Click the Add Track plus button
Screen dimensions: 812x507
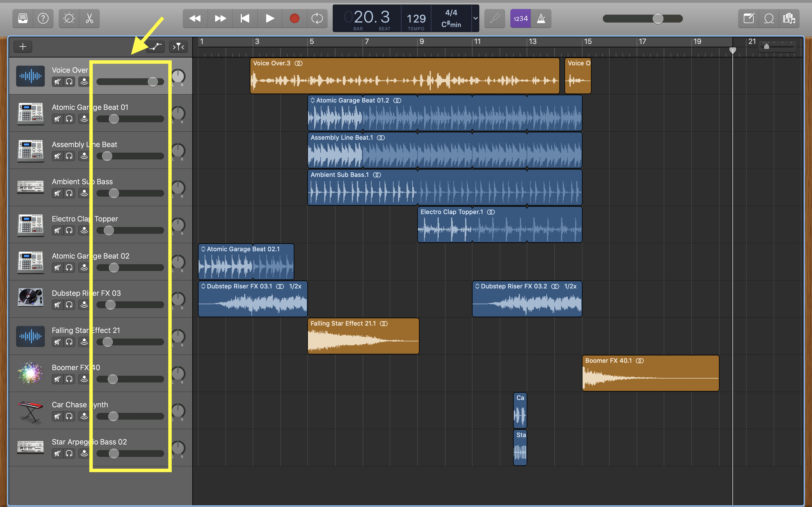click(x=22, y=46)
